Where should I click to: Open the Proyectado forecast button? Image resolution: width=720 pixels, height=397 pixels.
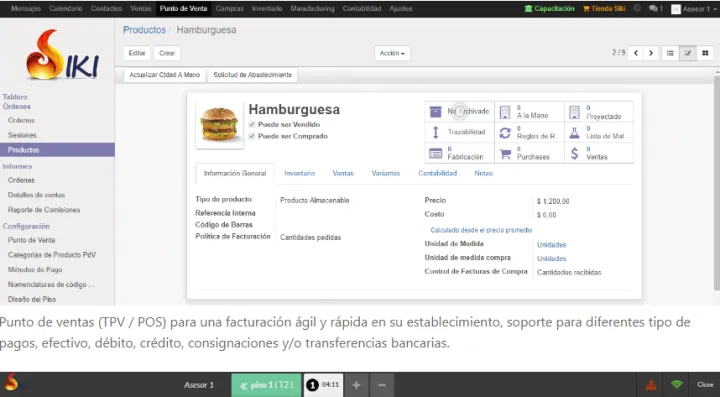(599, 112)
